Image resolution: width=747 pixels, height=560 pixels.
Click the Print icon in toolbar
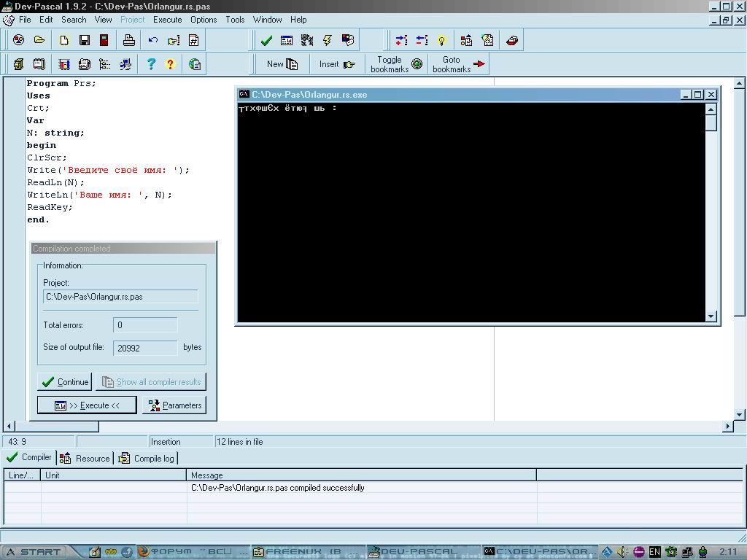(129, 40)
